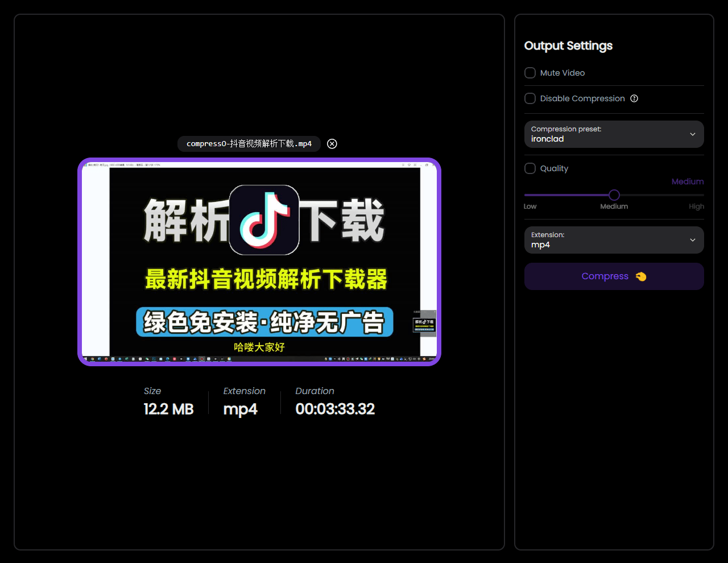Screen dimensions: 728x563
Task: Click the fist-bump emoji inside the Compress button
Action: [x=640, y=276]
